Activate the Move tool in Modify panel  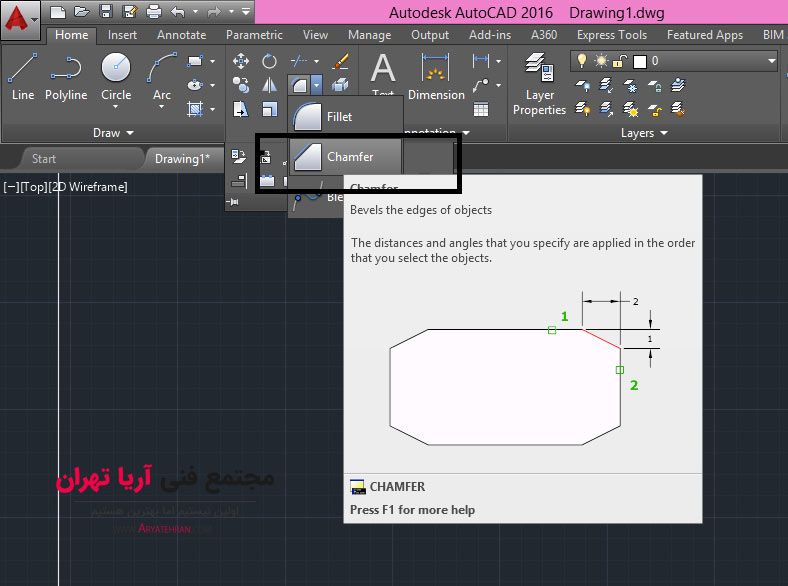click(x=241, y=61)
